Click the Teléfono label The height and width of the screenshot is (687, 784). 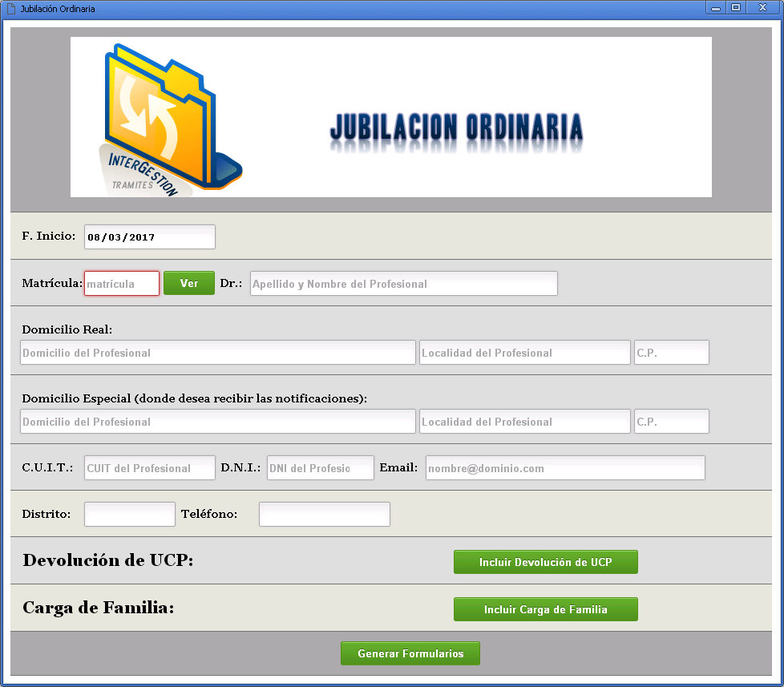coord(209,514)
